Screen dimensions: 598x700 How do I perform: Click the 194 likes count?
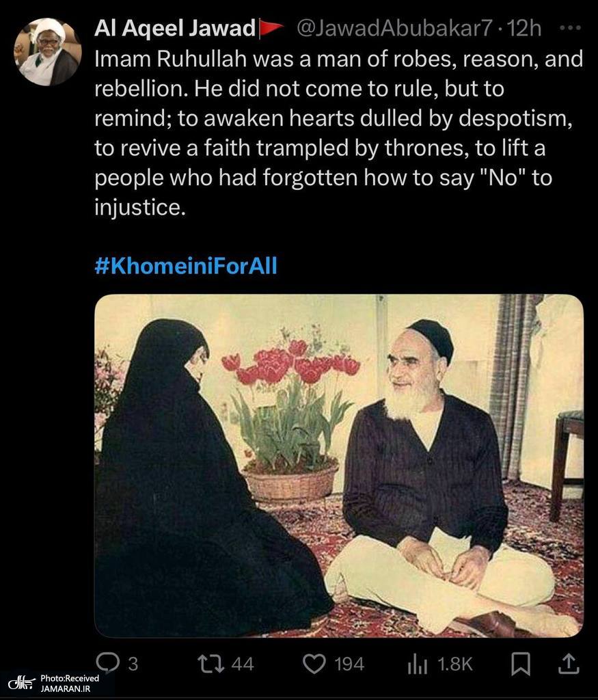coord(349,664)
